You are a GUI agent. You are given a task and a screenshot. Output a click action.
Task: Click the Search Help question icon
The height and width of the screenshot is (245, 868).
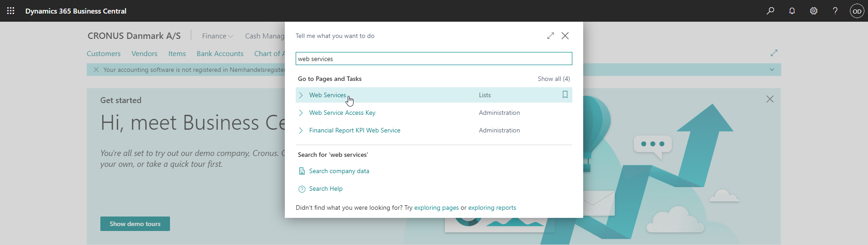(302, 189)
